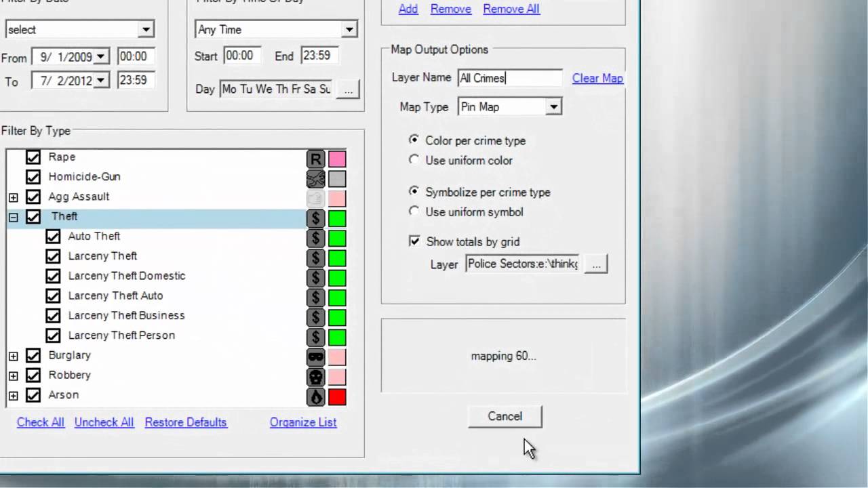Click the Larceny Theft row dollar icon
The image size is (868, 488).
(316, 258)
